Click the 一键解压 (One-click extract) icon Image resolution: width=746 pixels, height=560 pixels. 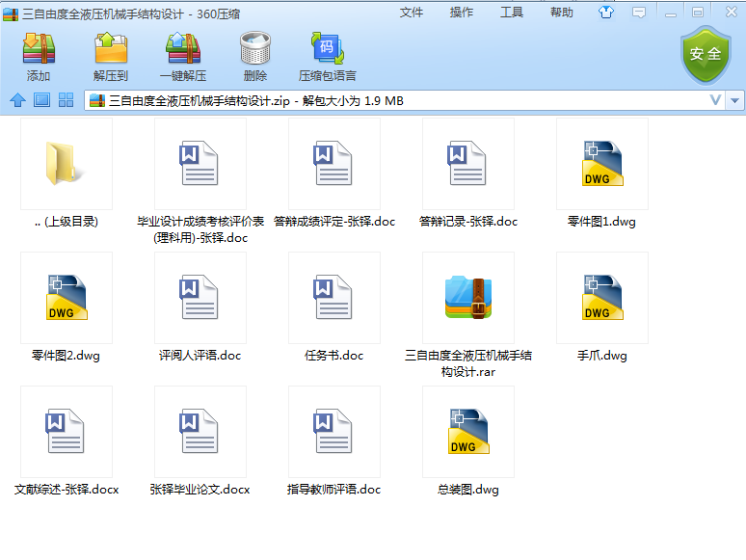pyautogui.click(x=183, y=48)
